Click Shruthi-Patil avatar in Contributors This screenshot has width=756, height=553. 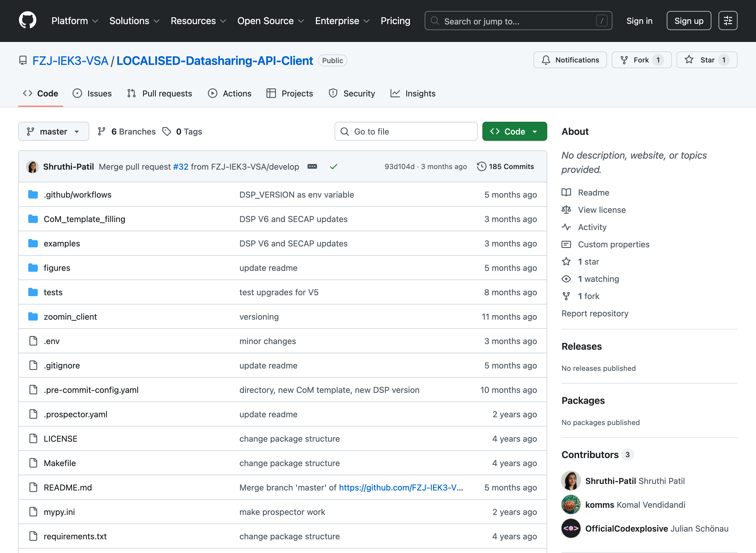(571, 481)
